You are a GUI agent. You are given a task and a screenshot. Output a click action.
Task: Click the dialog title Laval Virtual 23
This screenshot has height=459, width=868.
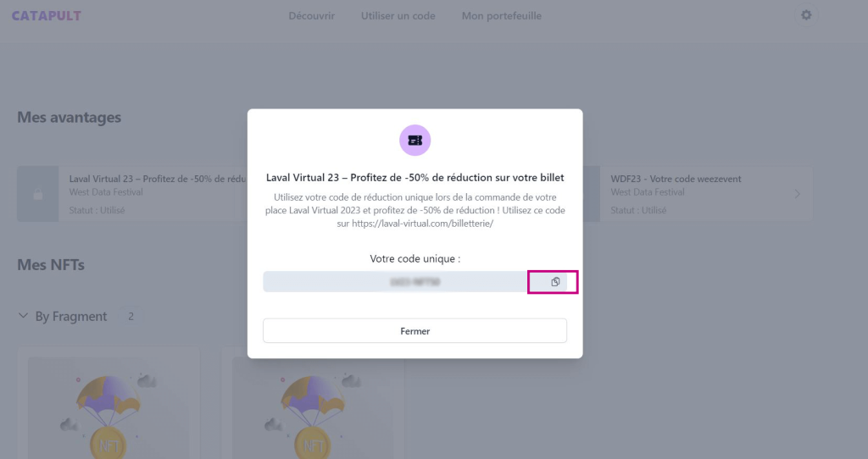click(415, 178)
